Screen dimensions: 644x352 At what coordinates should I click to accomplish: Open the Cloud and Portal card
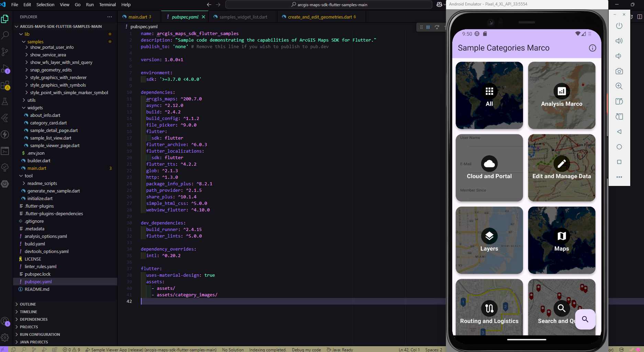[489, 168]
